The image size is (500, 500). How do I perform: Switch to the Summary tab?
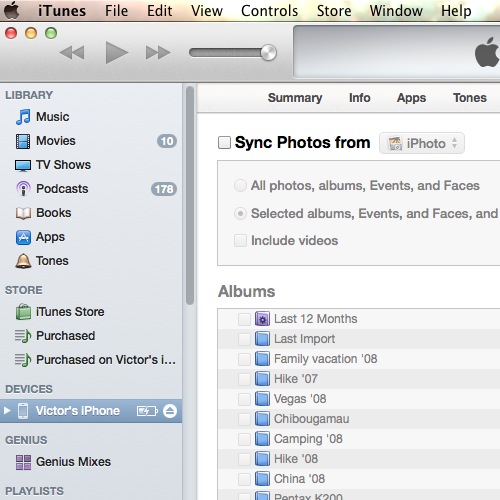pos(295,98)
